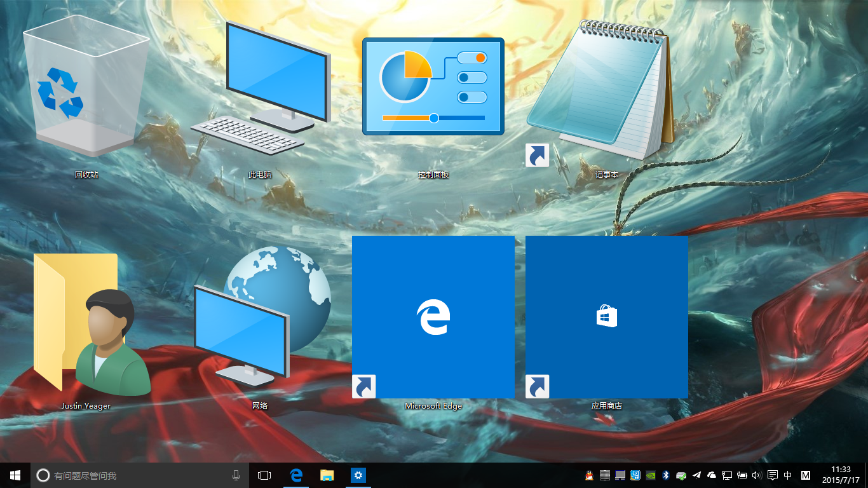Open the 应用商店 Store shortcut
The width and height of the screenshot is (868, 488).
(606, 316)
